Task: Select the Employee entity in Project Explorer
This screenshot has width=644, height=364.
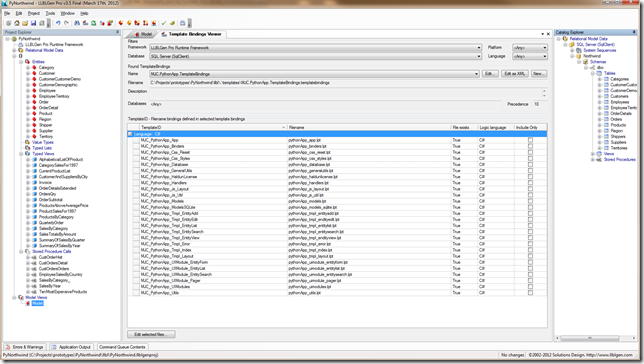Action: (47, 90)
